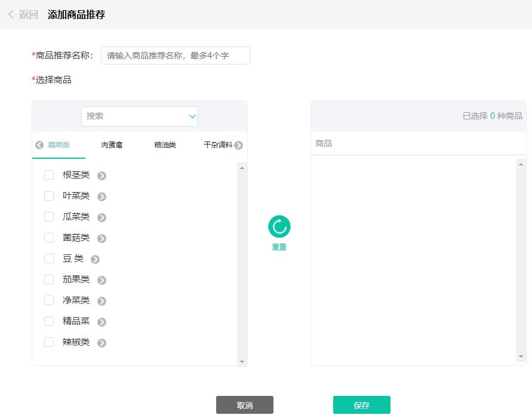Screen dimensions: 532x415
Task: Click the arrow icon next to 根茎类
Action: [x=102, y=175]
